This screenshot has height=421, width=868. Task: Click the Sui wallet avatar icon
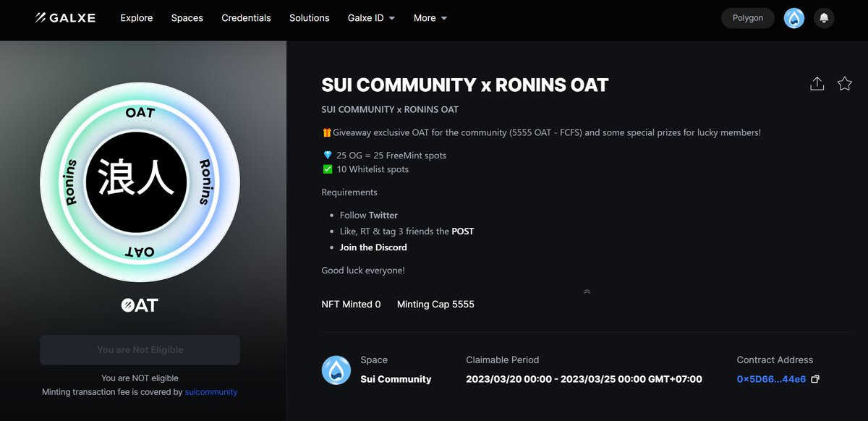(793, 17)
